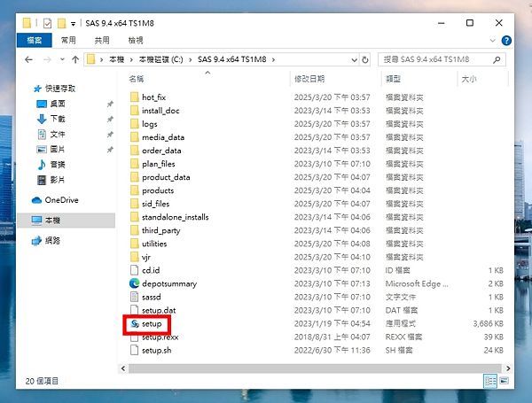The image size is (532, 403).
Task: Click the file list horizontal scrollbar
Action: click(301, 367)
